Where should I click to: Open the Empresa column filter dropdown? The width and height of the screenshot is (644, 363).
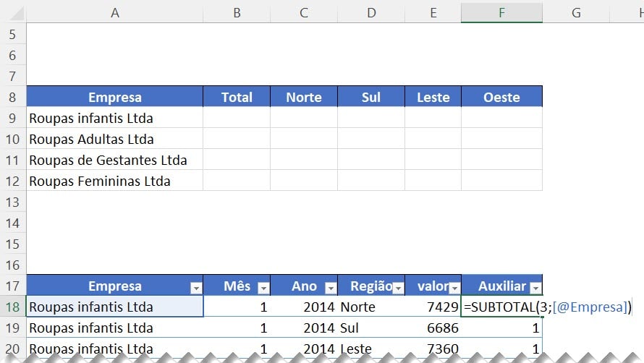pos(195,288)
